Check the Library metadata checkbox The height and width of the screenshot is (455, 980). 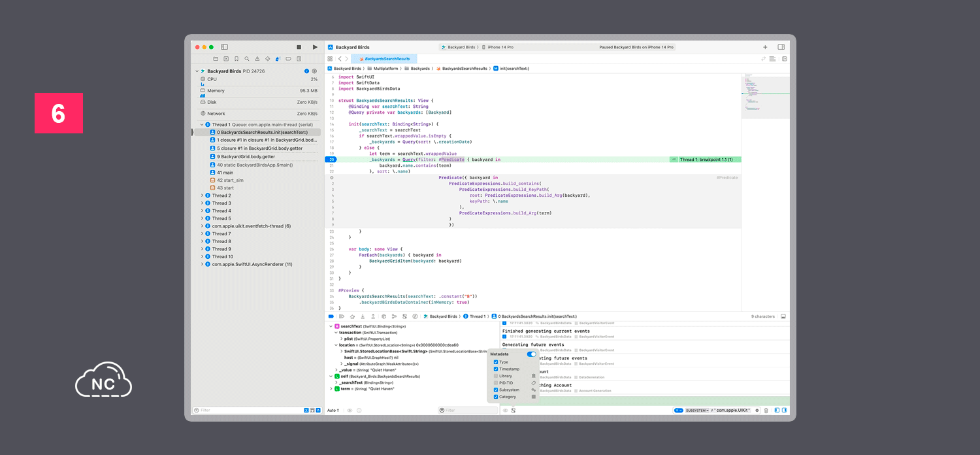point(496,376)
